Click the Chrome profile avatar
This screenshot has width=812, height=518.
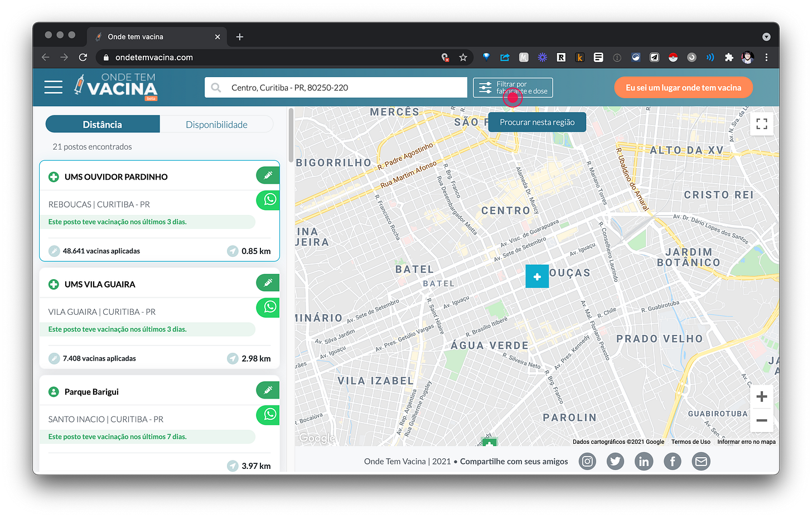pos(748,57)
